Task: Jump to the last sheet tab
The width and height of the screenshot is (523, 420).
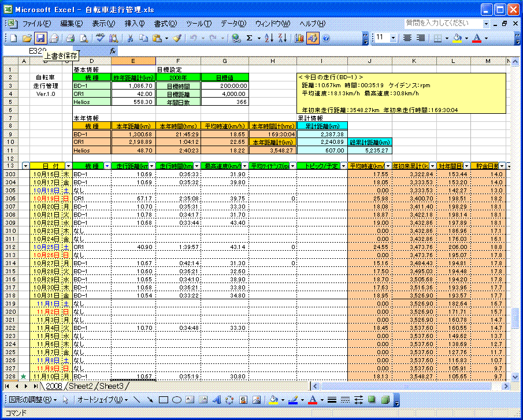Action: pyautogui.click(x=35, y=386)
